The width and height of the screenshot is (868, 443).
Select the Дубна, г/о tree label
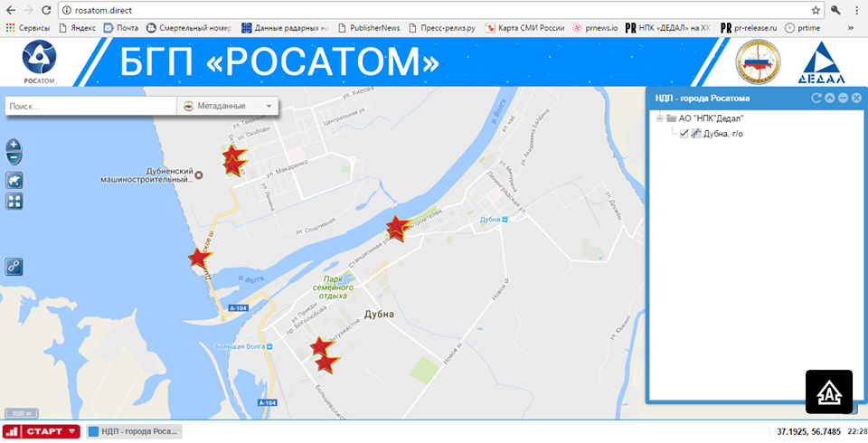pyautogui.click(x=723, y=134)
